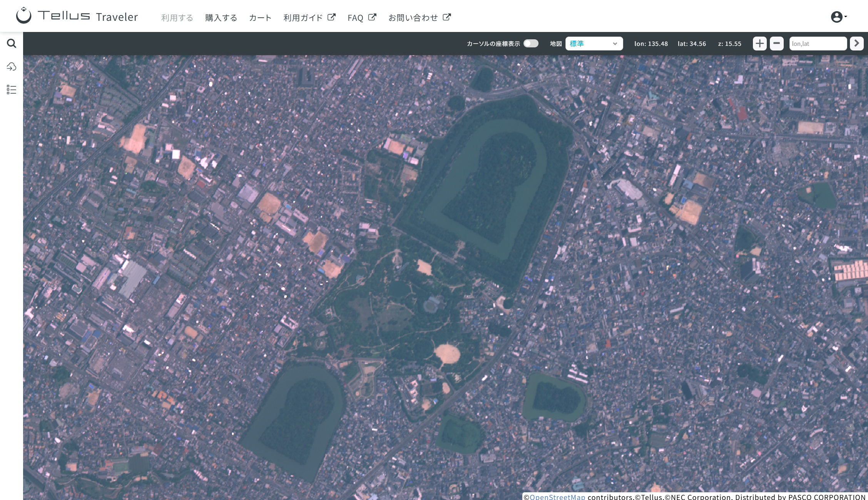Focus the lon,lat coordinate input field

818,44
